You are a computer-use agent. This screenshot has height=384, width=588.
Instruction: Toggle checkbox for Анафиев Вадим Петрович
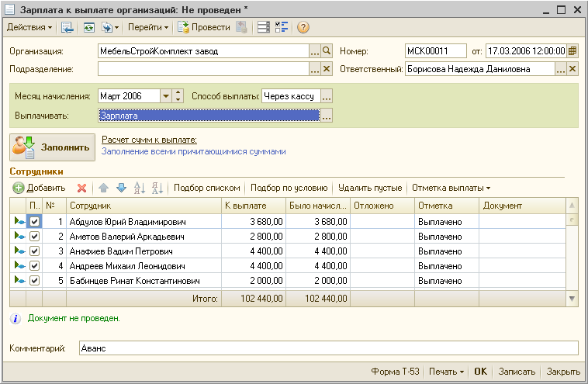click(34, 251)
